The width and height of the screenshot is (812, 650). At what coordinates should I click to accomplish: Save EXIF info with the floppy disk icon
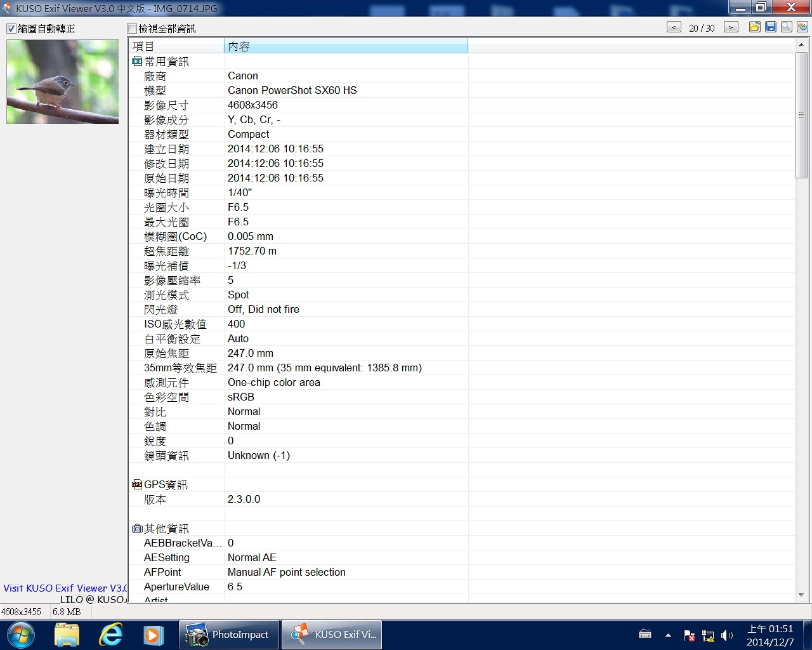pyautogui.click(x=771, y=27)
